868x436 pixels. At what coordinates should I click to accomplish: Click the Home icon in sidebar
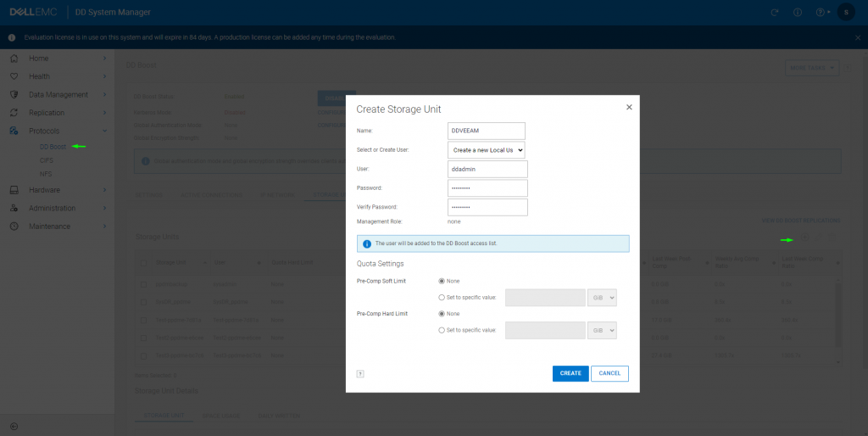[14, 59]
